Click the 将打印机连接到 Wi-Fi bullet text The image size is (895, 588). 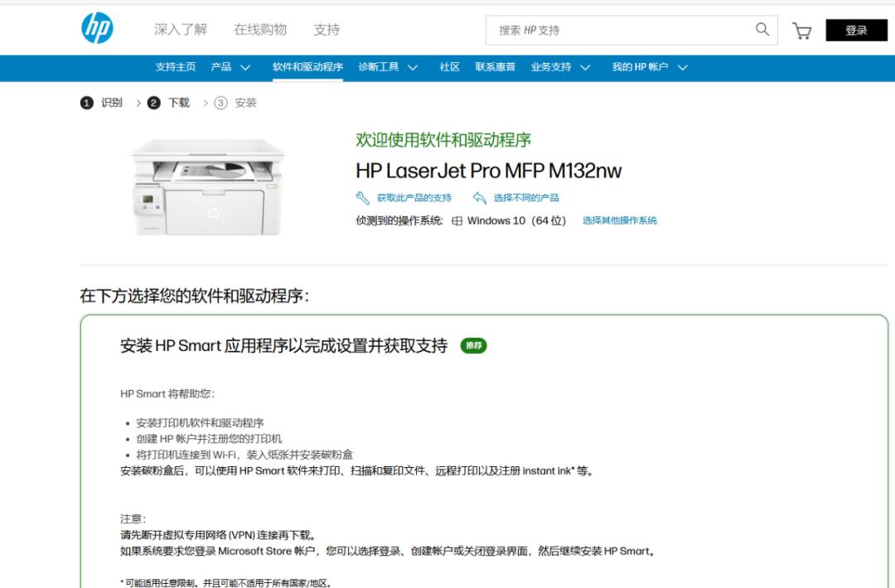click(244, 455)
